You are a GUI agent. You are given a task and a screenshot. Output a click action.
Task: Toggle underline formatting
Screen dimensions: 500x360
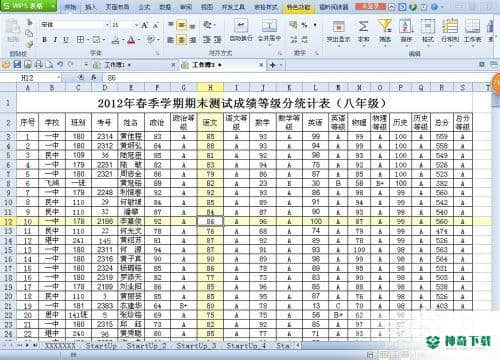tap(66, 40)
